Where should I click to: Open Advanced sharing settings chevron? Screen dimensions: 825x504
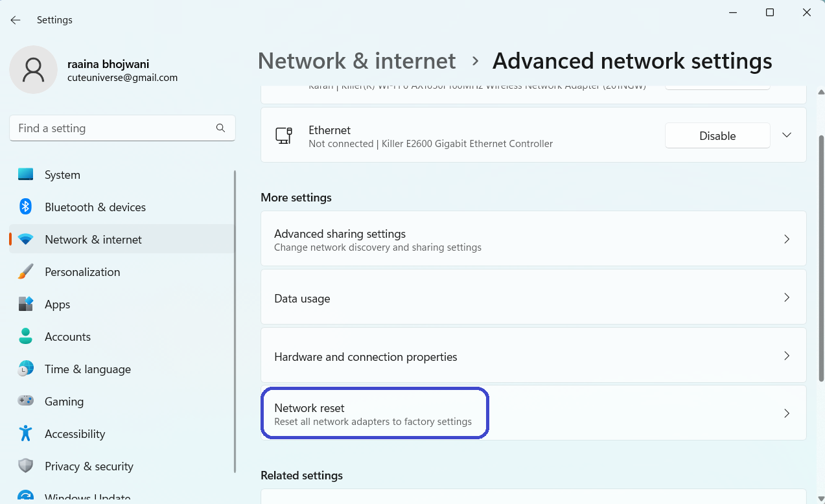(787, 239)
